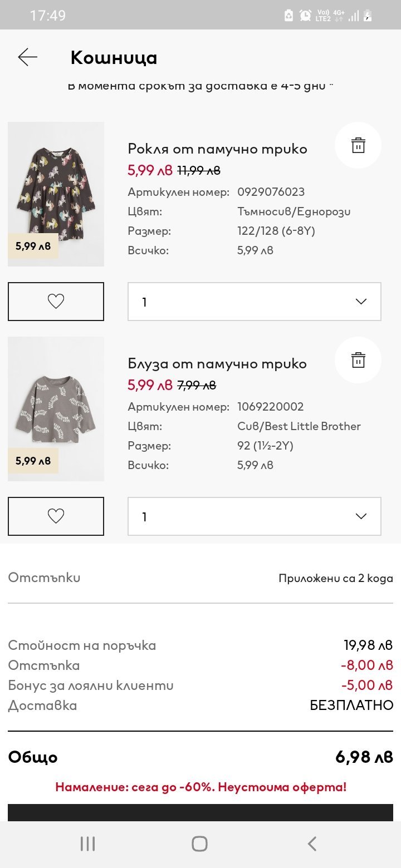Tap the alarm icon in status bar
Screen dimensions: 401x868
pyautogui.click(x=305, y=16)
